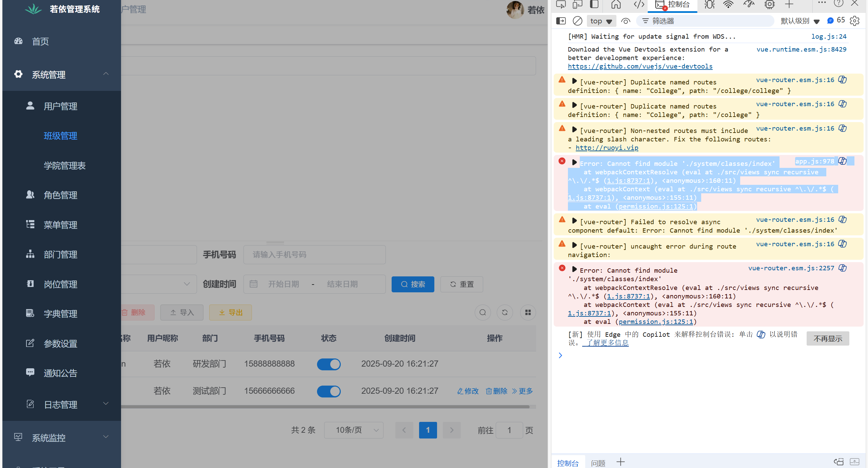The width and height of the screenshot is (868, 468).
Task: Expand the app.js:978 error disclosure triangle
Action: [574, 162]
